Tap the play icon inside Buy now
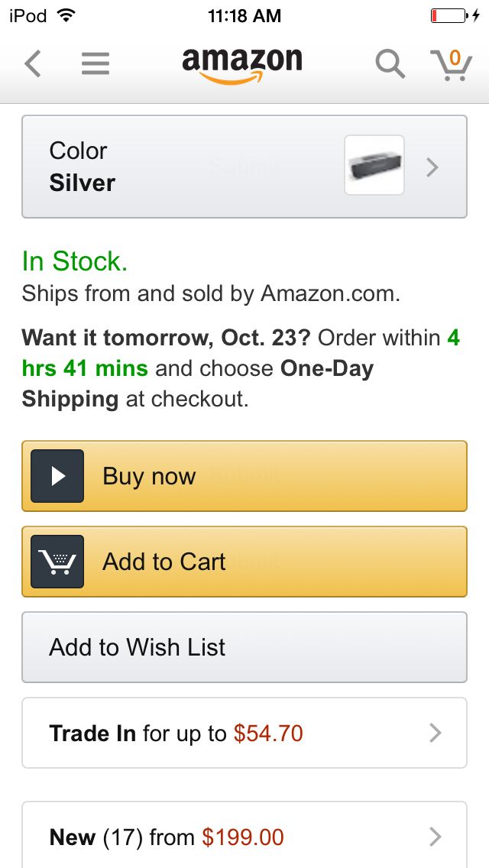Screen dimensions: 489x868 [x=56, y=475]
